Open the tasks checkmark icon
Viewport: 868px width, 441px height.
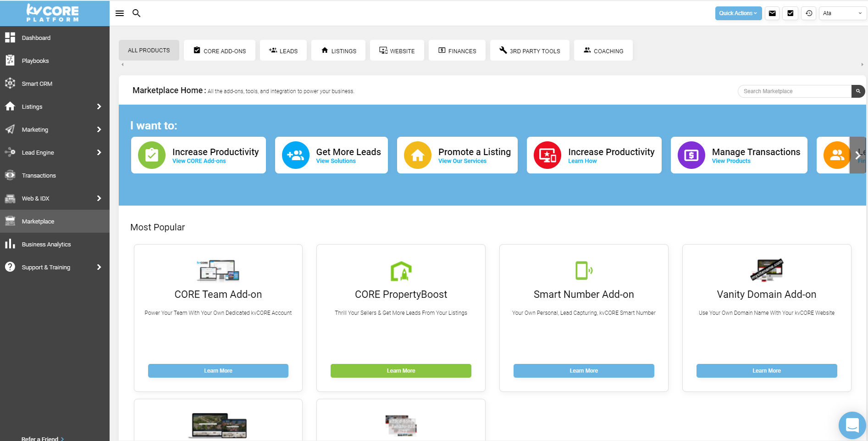tap(791, 13)
